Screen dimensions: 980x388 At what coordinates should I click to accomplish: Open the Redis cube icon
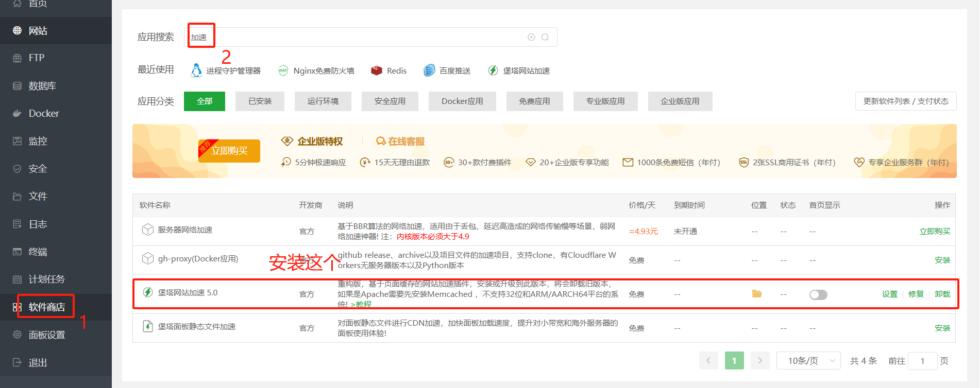(x=376, y=70)
